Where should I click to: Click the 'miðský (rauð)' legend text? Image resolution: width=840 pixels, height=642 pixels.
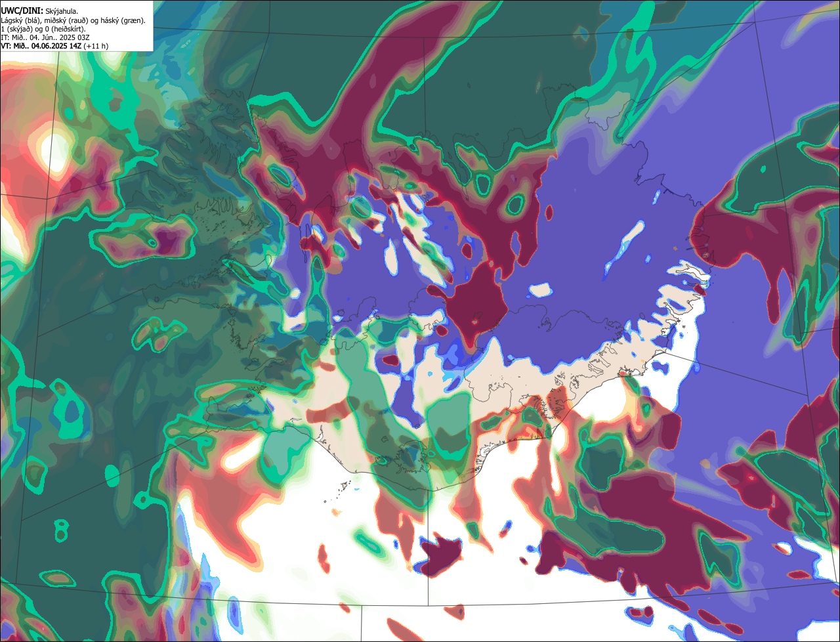[x=66, y=20]
